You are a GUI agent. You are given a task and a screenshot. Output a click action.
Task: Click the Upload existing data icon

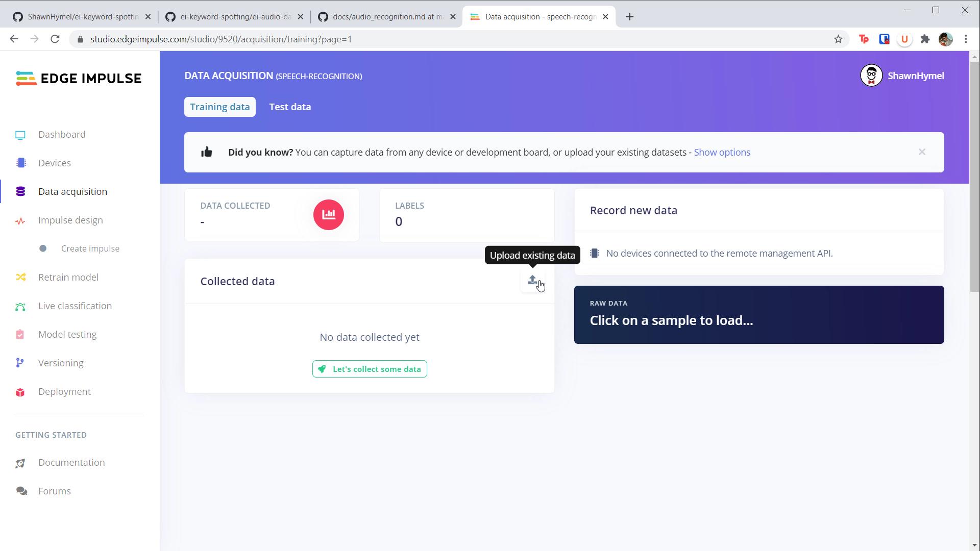tap(532, 280)
